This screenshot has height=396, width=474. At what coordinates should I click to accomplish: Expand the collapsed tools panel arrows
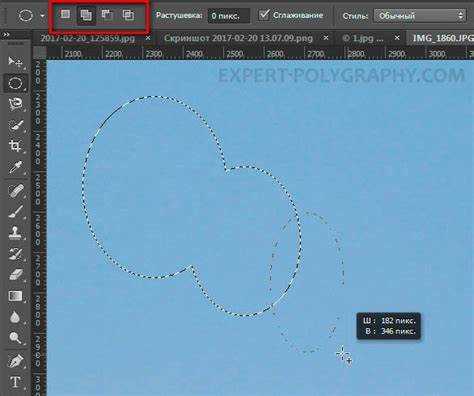(x=5, y=35)
